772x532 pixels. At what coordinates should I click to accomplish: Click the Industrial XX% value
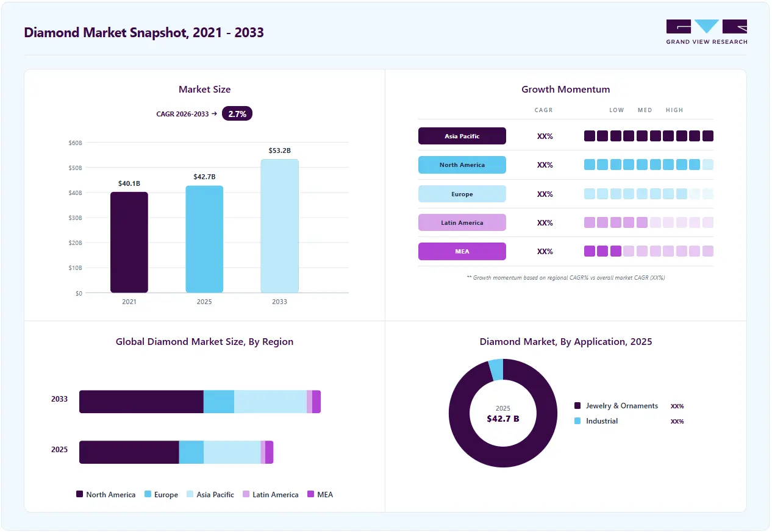pyautogui.click(x=677, y=421)
